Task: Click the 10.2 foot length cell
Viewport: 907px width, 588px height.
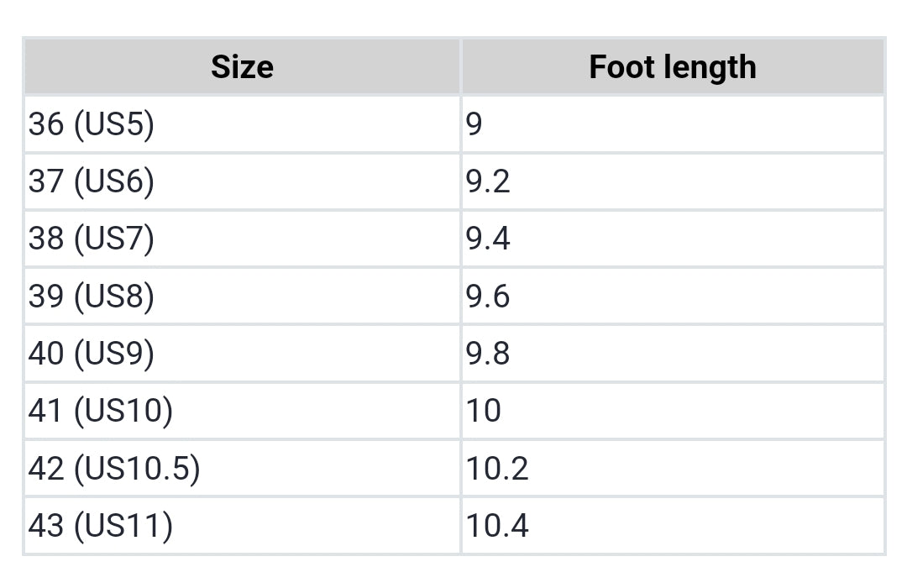Action: point(497,468)
